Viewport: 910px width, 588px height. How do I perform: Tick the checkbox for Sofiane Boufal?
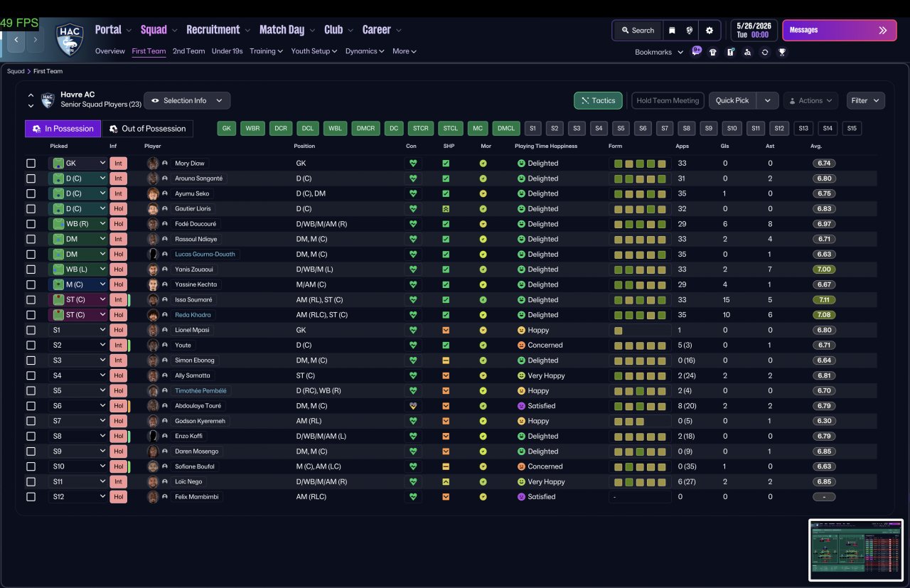31,466
